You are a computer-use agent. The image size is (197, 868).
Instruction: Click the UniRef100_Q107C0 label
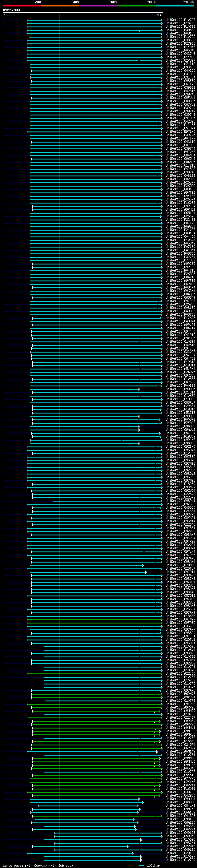tap(180, 860)
